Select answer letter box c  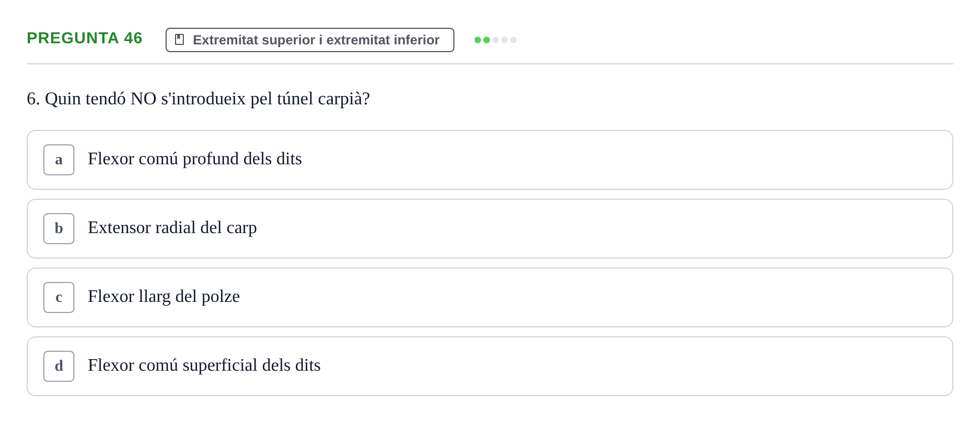(x=59, y=297)
